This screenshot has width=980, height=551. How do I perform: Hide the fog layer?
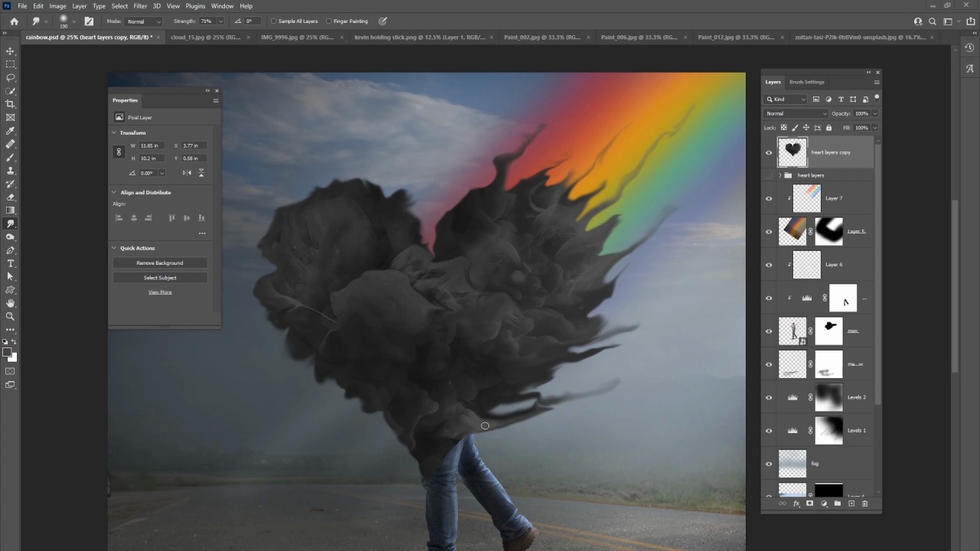click(x=769, y=464)
